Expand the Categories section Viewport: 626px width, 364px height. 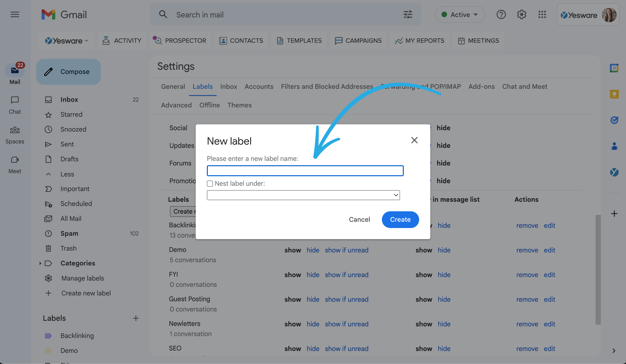[41, 263]
